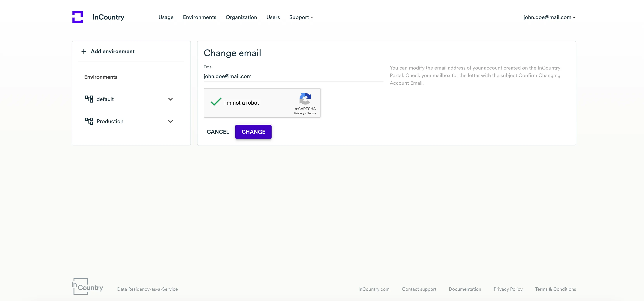The image size is (644, 301).
Task: Click the footer InCountry logo
Action: click(87, 286)
